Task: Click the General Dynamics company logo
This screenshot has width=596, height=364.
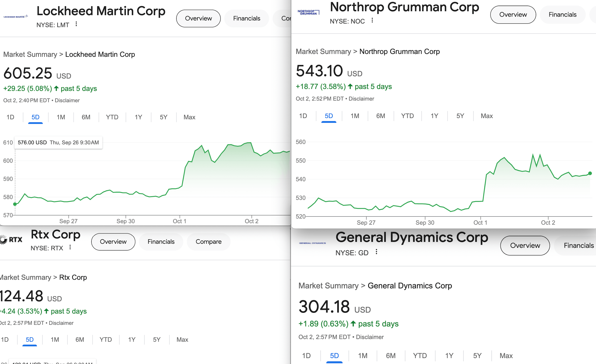Action: (x=313, y=243)
